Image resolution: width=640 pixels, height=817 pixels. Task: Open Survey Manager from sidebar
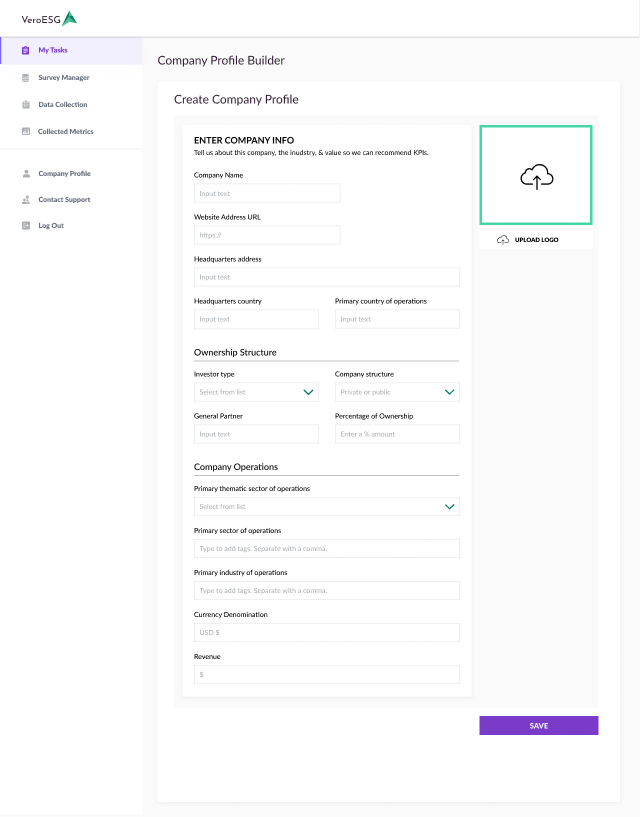63,78
